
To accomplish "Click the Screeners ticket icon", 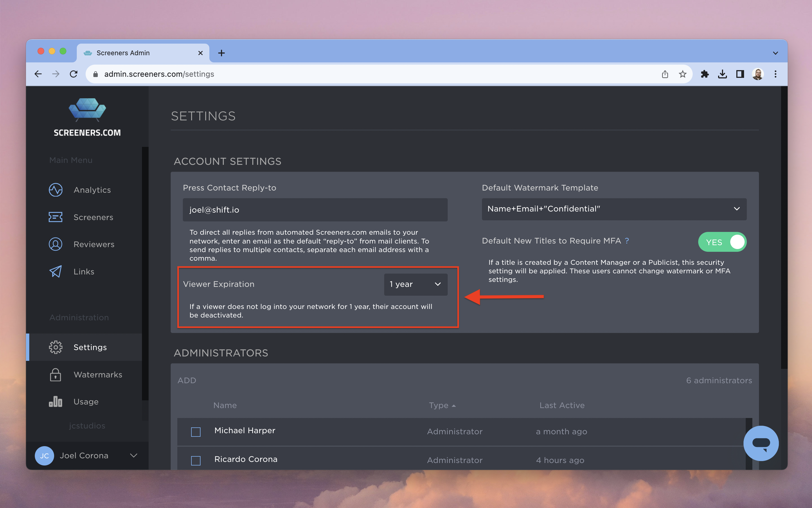I will coord(56,217).
